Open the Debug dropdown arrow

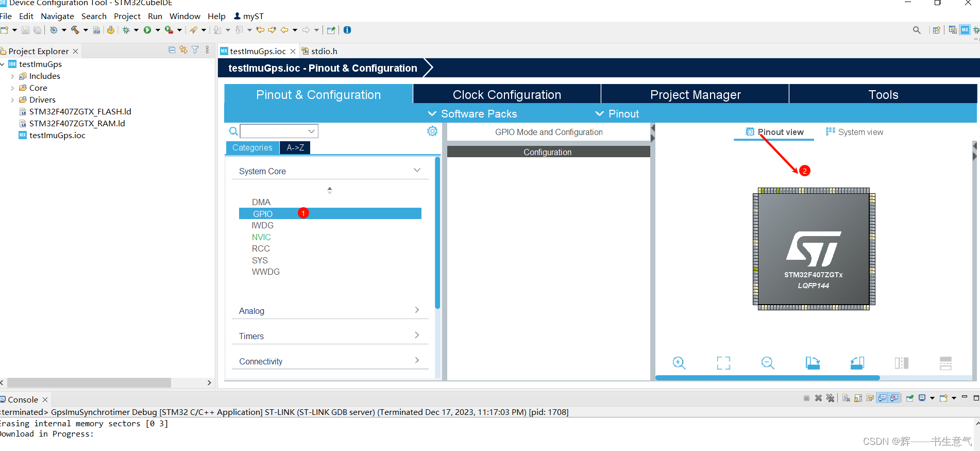(x=136, y=30)
